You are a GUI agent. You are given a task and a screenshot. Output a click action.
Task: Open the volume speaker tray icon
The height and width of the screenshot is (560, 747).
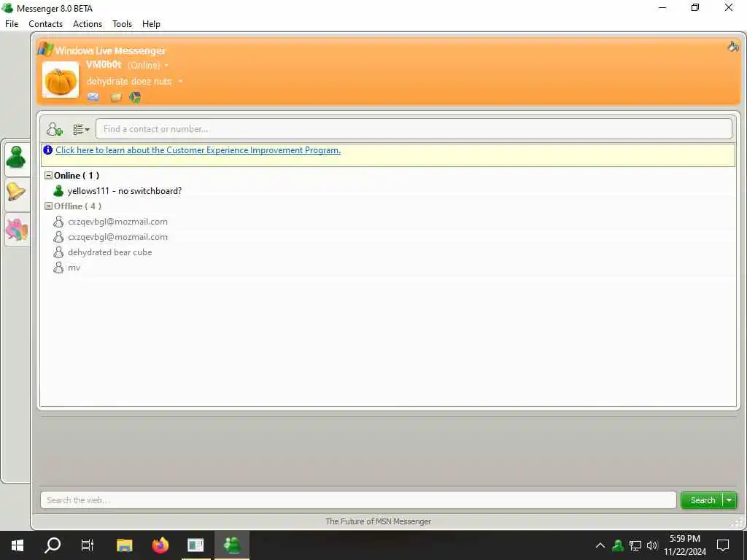coord(651,545)
